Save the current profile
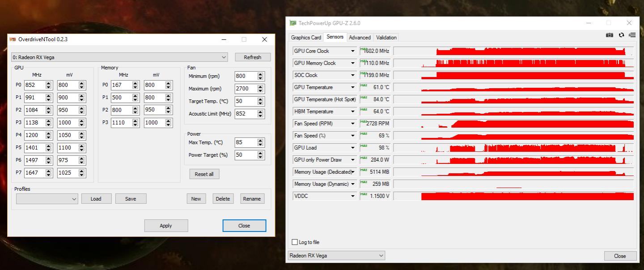The height and width of the screenshot is (270, 644). (x=131, y=199)
